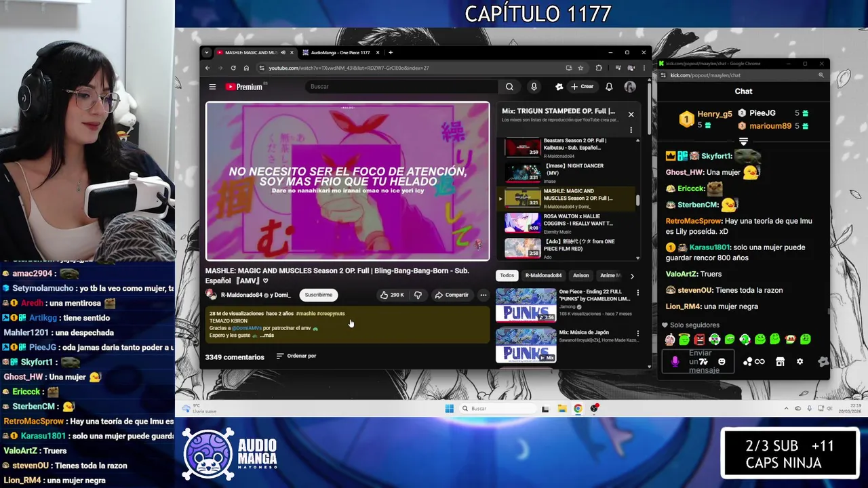This screenshot has height=488, width=868.
Task: Open File Explorer from the taskbar
Action: pyautogui.click(x=562, y=409)
